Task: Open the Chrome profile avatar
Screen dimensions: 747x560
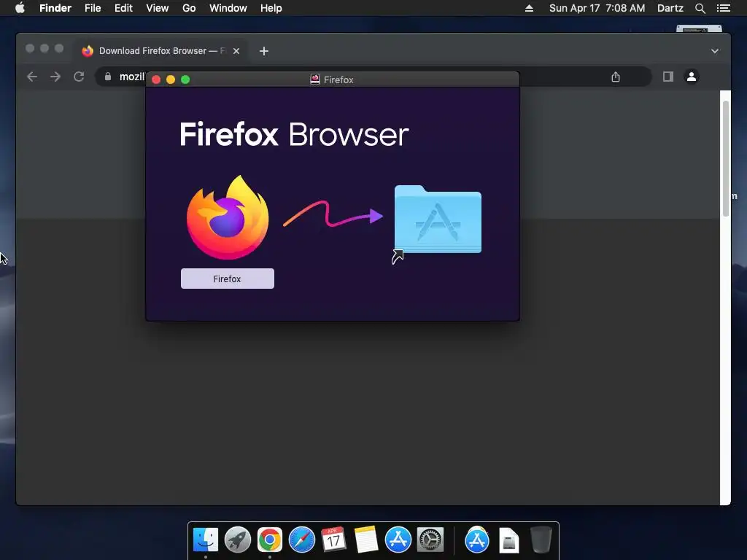Action: 692,76
